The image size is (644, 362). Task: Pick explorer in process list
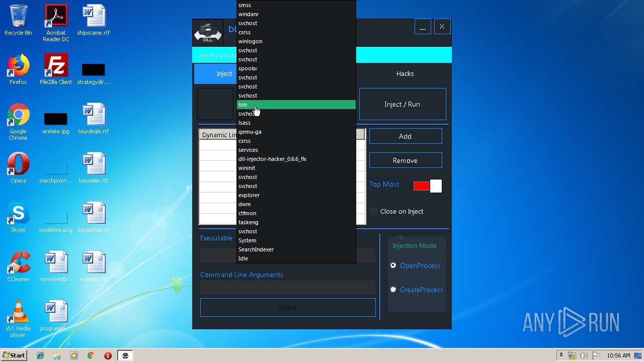point(296,195)
